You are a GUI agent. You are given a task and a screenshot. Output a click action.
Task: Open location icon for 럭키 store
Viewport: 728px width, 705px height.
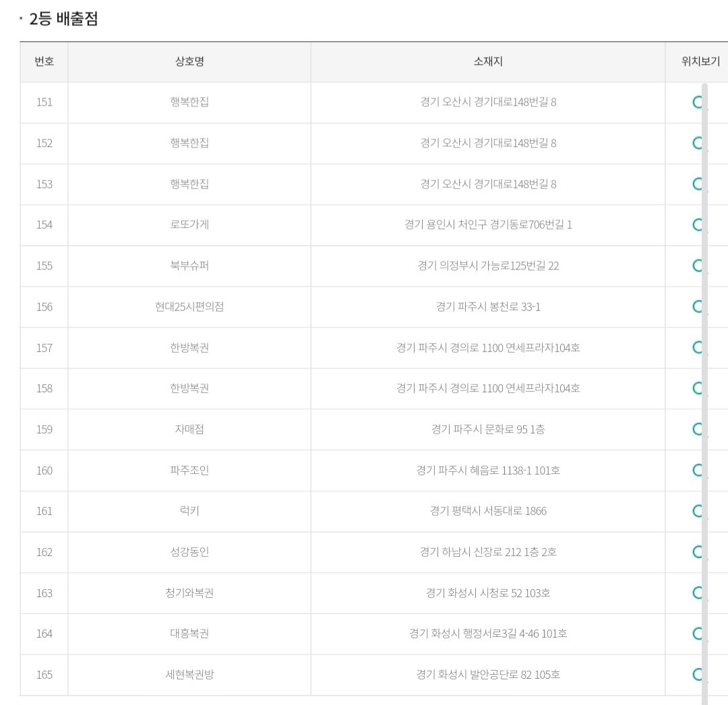point(698,511)
